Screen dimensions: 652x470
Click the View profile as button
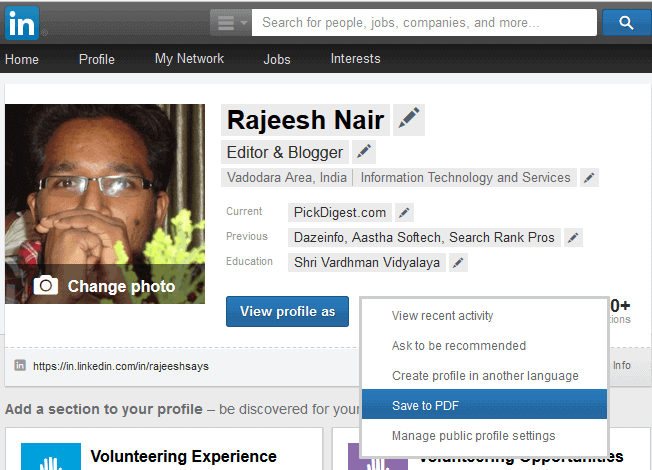click(x=287, y=312)
